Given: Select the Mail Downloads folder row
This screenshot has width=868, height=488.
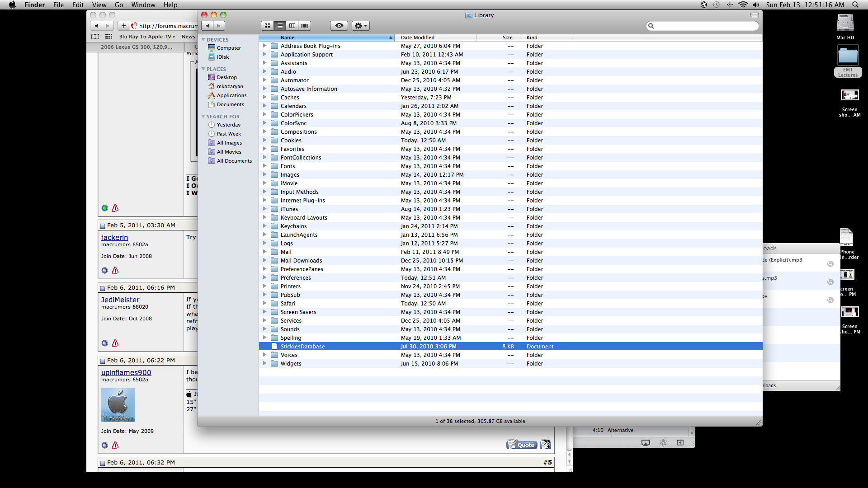Looking at the screenshot, I should tap(510, 261).
